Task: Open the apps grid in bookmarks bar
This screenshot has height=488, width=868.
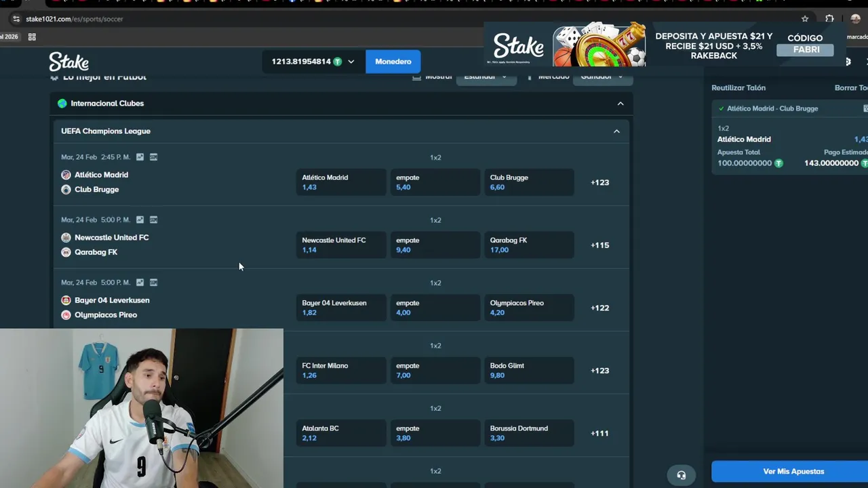Action: tap(32, 37)
